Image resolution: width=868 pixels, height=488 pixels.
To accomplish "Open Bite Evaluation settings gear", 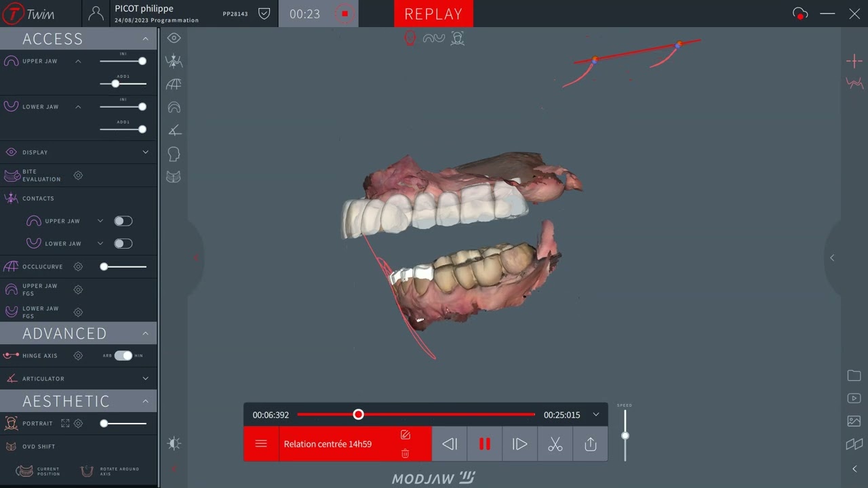I will point(78,176).
